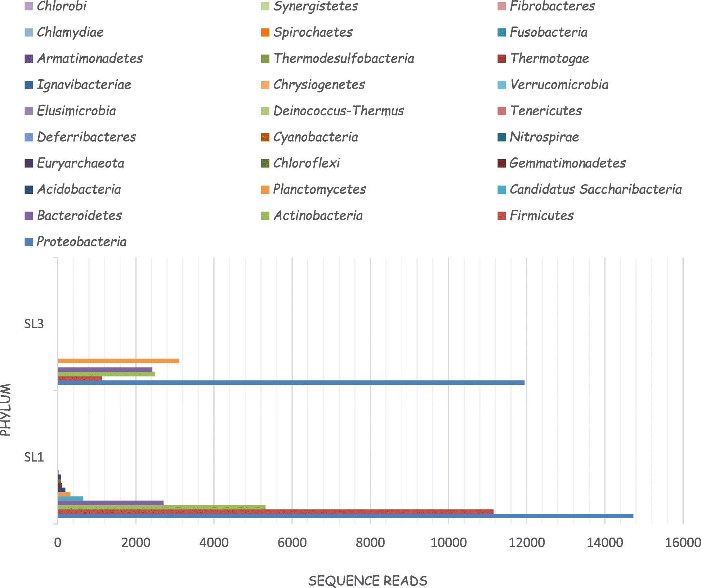Click the SL3 category axis label
The height and width of the screenshot is (588, 701).
click(34, 324)
